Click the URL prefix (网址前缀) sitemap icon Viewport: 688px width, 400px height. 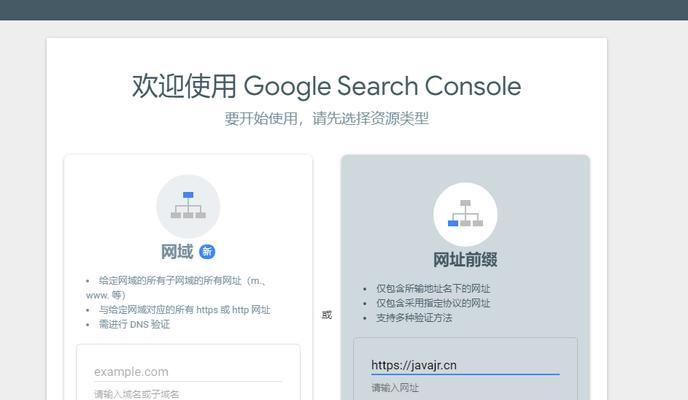(x=465, y=214)
